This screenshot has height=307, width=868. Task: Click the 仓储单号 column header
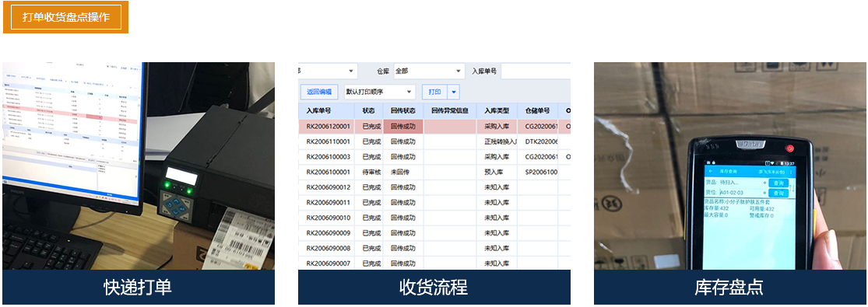(x=537, y=111)
